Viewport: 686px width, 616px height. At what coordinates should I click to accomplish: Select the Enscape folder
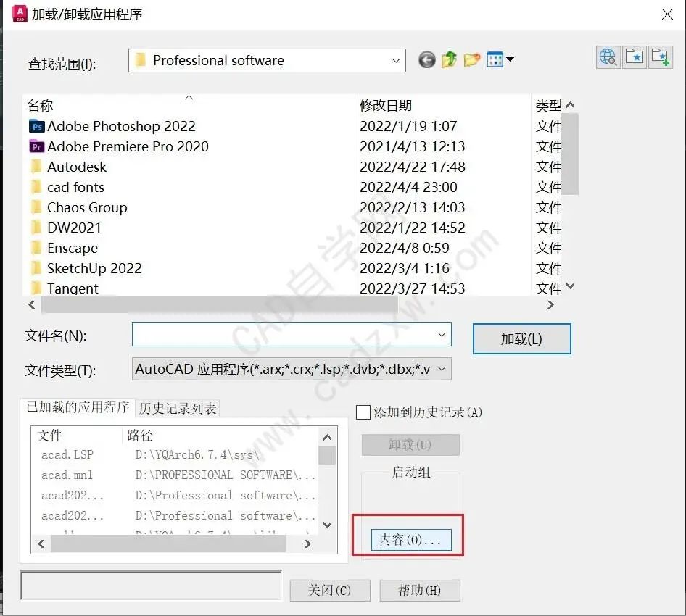(64, 248)
